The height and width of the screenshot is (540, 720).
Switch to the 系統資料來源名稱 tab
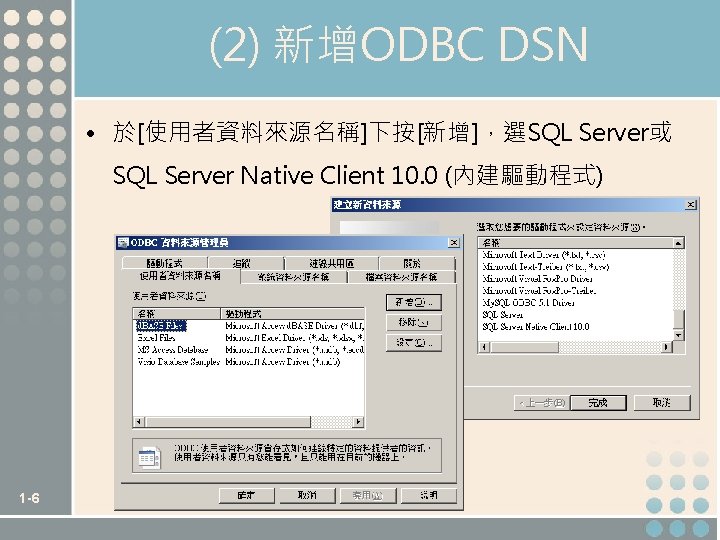click(x=293, y=277)
